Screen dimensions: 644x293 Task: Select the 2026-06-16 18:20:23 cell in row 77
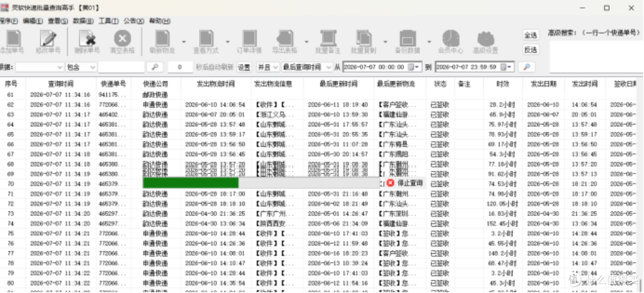339,253
